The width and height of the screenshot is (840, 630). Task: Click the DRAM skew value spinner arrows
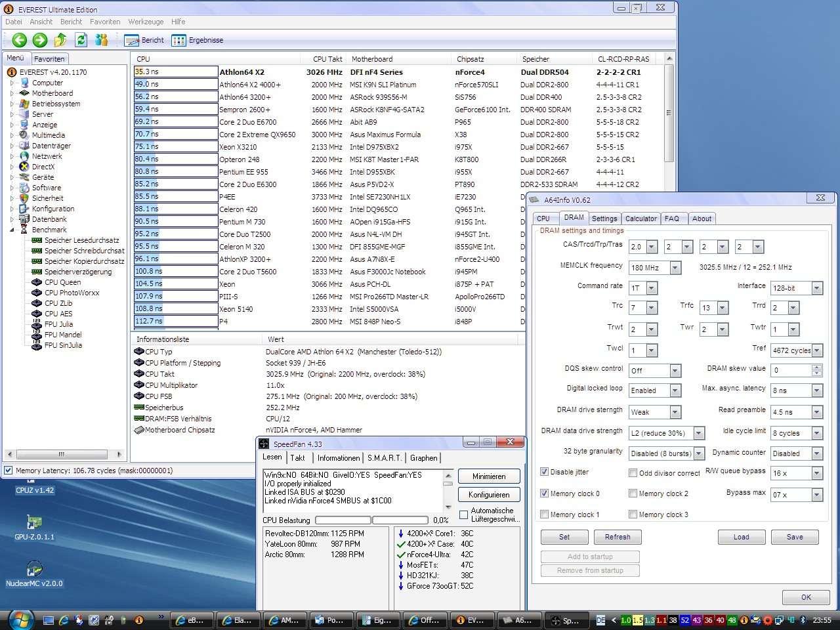point(817,370)
